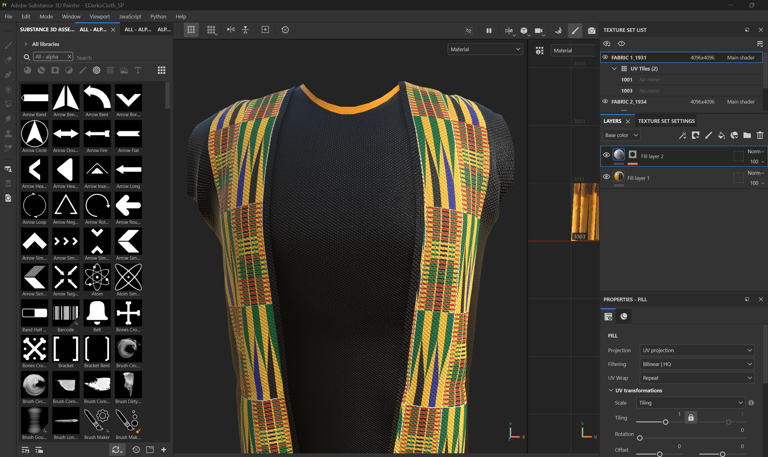Select the Bell alpha asset

[x=97, y=313]
